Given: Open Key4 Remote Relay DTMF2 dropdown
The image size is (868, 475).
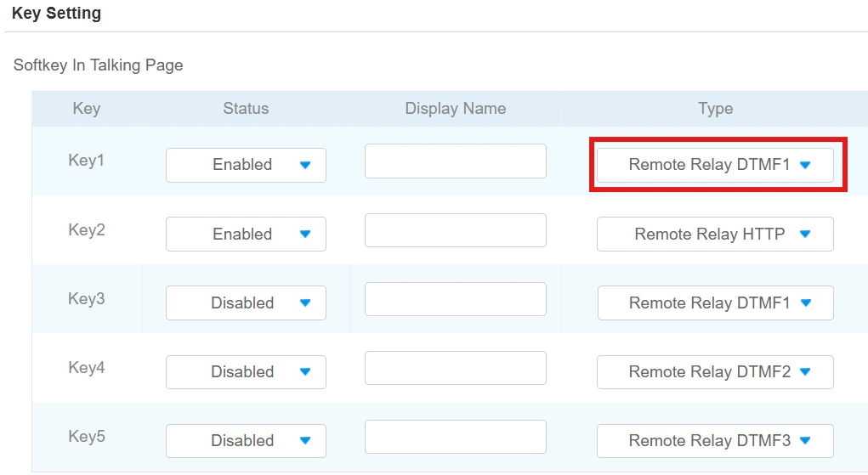Looking at the screenshot, I should [x=715, y=371].
